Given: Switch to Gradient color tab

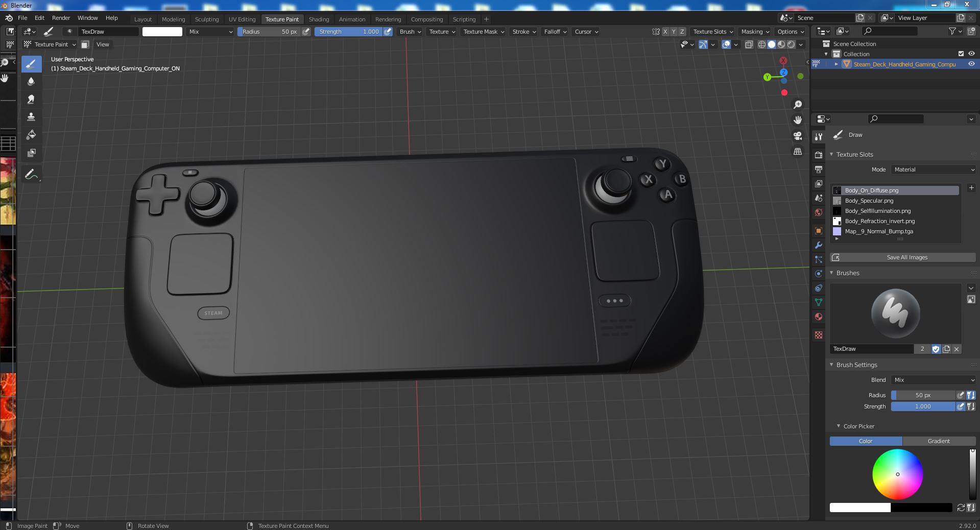Looking at the screenshot, I should click(939, 441).
